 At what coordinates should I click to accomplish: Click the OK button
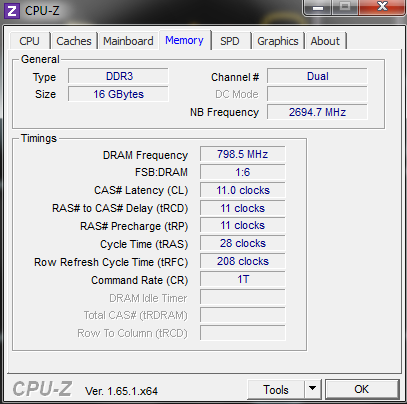[362, 389]
